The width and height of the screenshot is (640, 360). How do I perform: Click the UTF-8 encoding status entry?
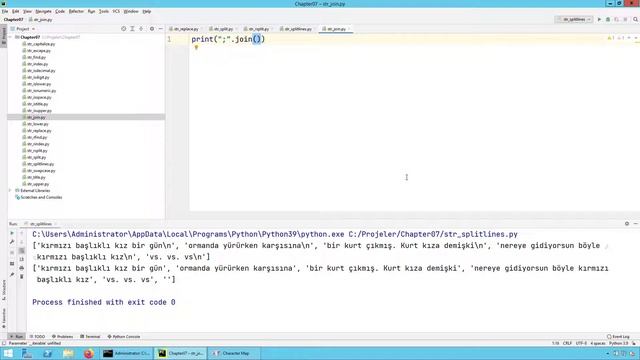point(581,344)
